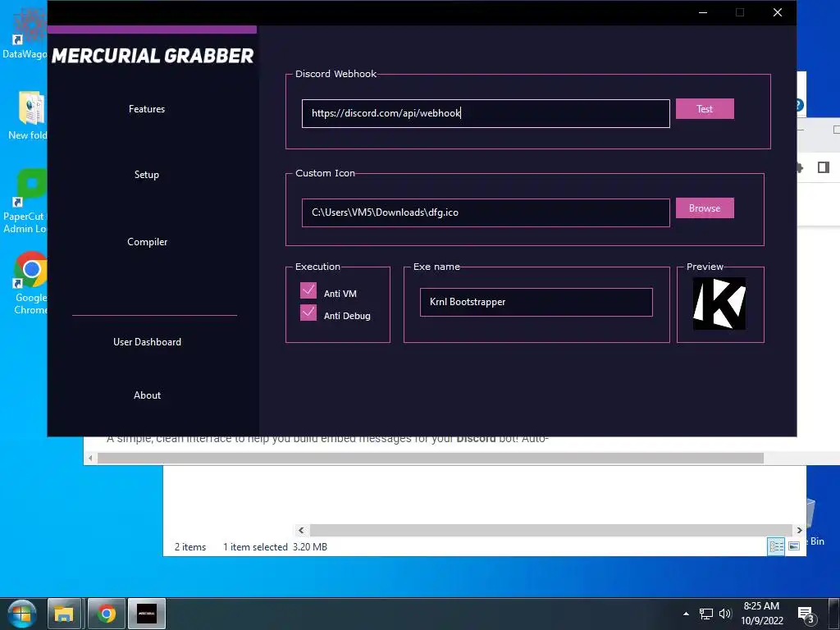Image resolution: width=840 pixels, height=630 pixels.
Task: Click the Exe name text field
Action: (x=536, y=302)
